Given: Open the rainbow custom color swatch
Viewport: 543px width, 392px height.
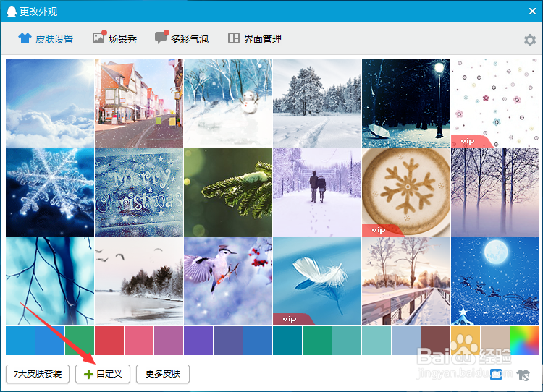Looking at the screenshot, I should pyautogui.click(x=525, y=341).
